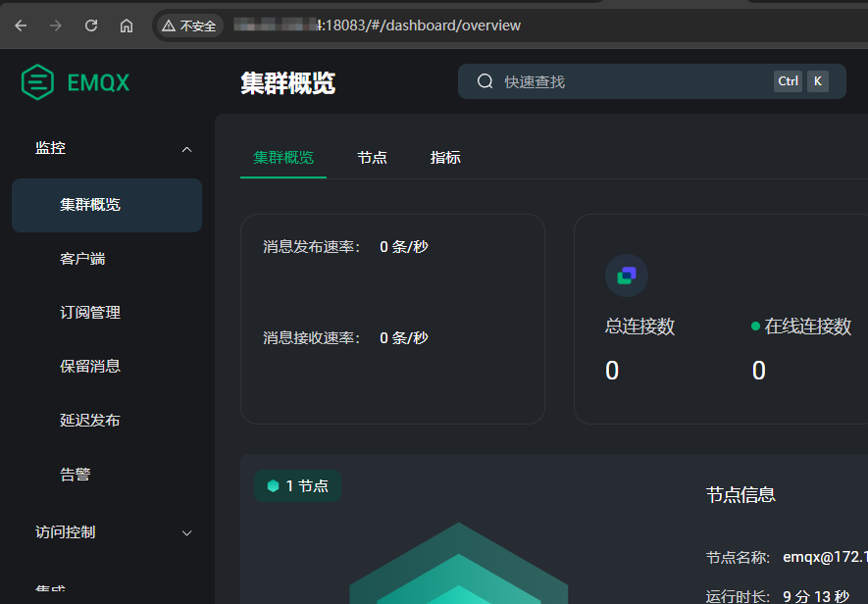Open 延迟发布 in the sidebar
This screenshot has width=868, height=604.
tap(90, 420)
